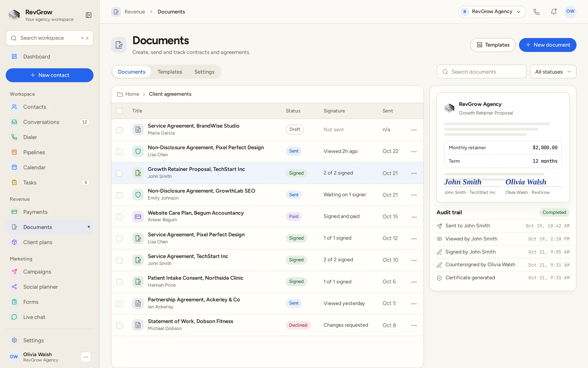Click the Search documents field
Screen dimensions: 588x368
pyautogui.click(x=482, y=72)
